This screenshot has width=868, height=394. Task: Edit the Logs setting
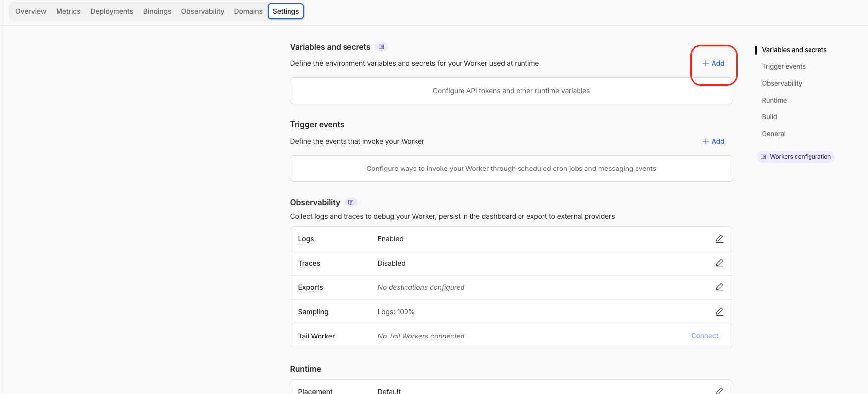coord(720,239)
